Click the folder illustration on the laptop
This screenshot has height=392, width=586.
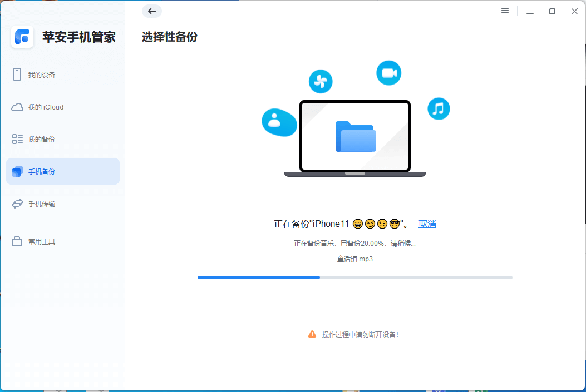click(x=354, y=137)
